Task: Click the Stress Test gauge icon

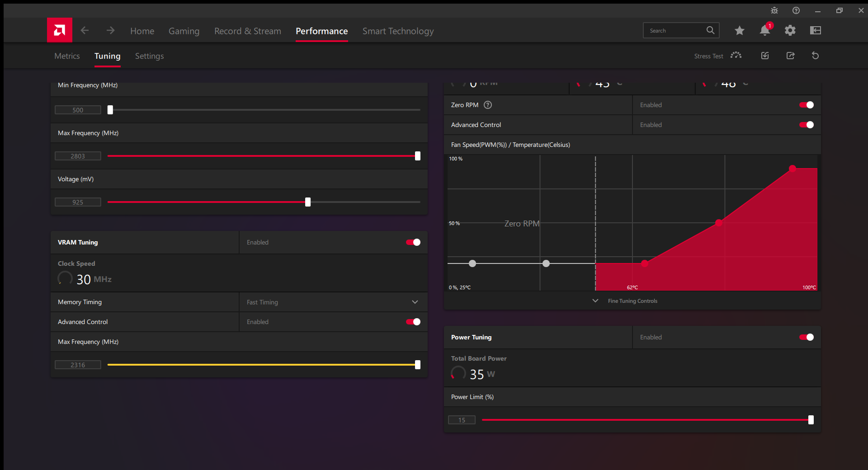Action: coord(736,56)
